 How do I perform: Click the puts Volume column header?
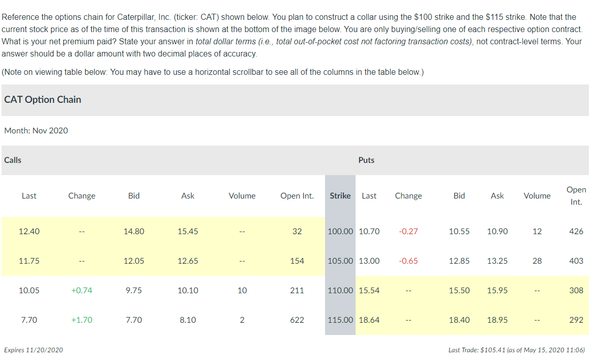pos(537,195)
